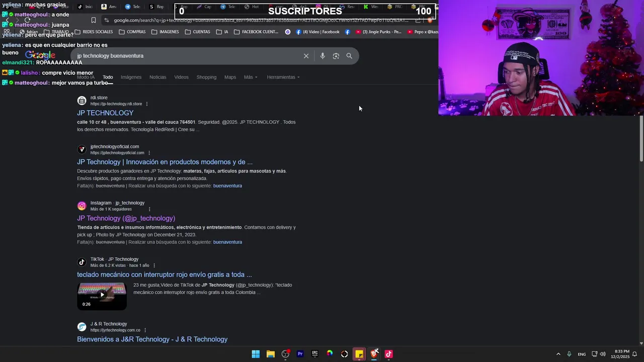Open the clock showing 8:33 PM
The height and width of the screenshot is (362, 644).
pyautogui.click(x=620, y=354)
